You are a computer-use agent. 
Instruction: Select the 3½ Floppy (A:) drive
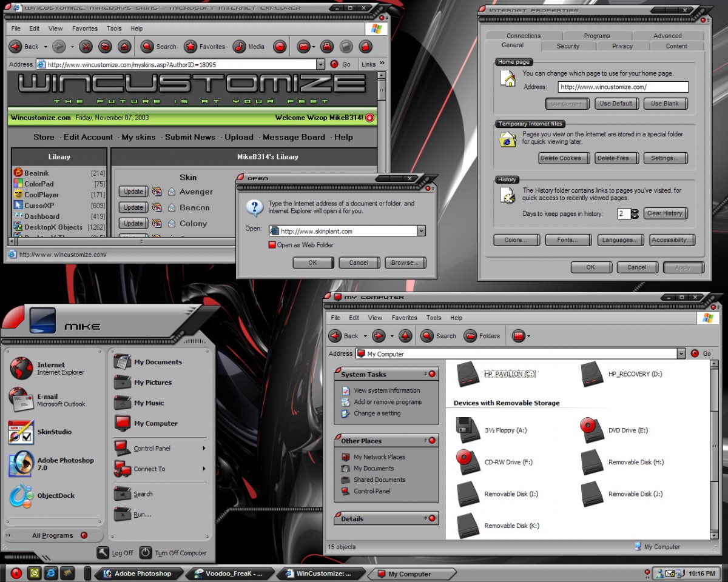(491, 430)
